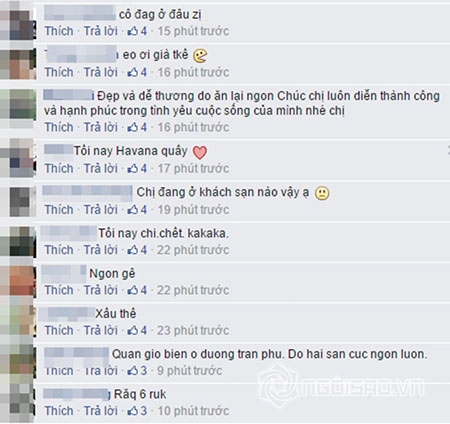Click thumbs-up icon on 'Răq 6 ruk' comment
The width and height of the screenshot is (450, 424).
click(x=133, y=411)
